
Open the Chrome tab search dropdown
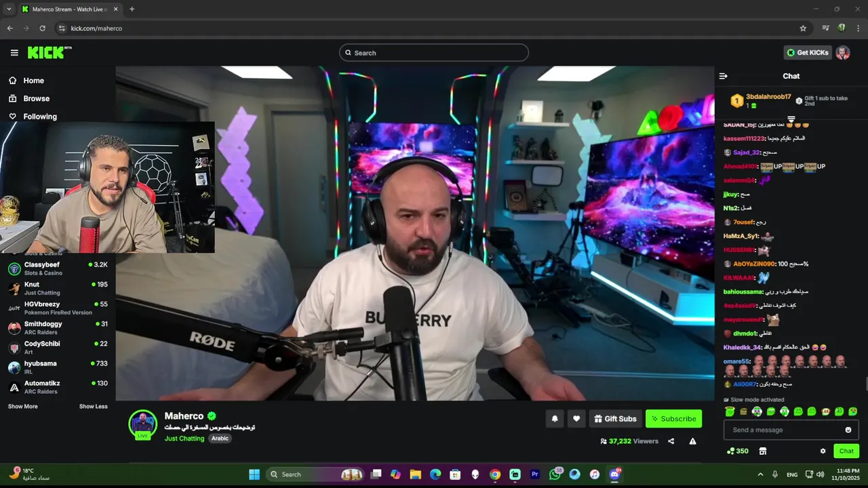click(x=8, y=9)
